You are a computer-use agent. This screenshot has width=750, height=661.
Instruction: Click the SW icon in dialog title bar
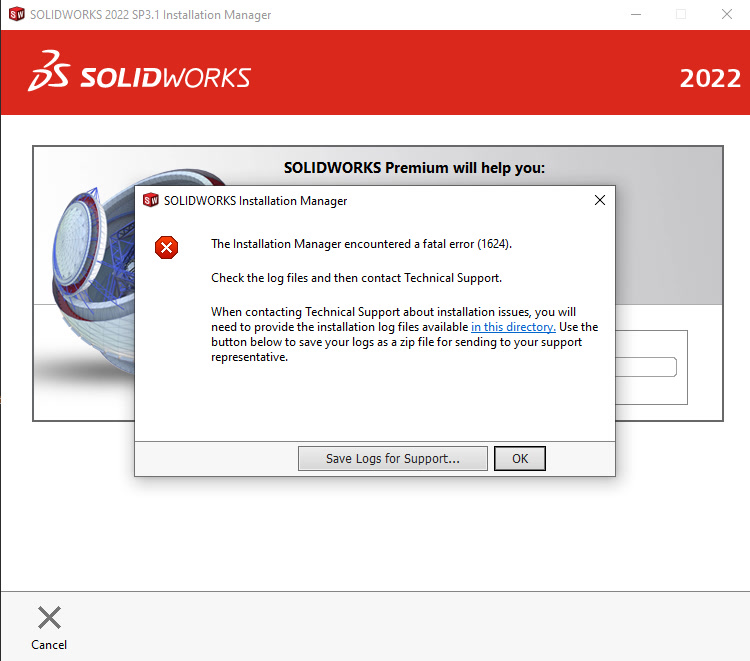point(151,200)
